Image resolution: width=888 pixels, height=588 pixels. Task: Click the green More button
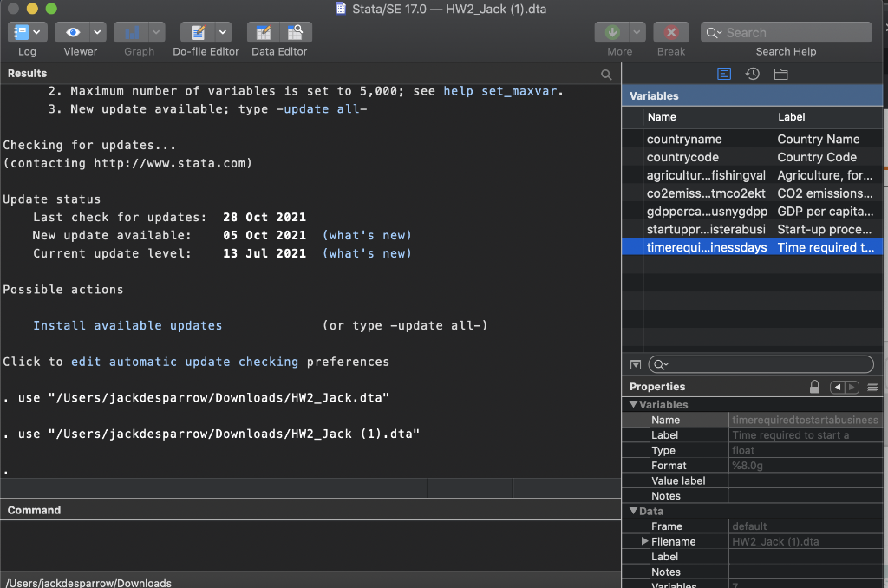coord(611,32)
